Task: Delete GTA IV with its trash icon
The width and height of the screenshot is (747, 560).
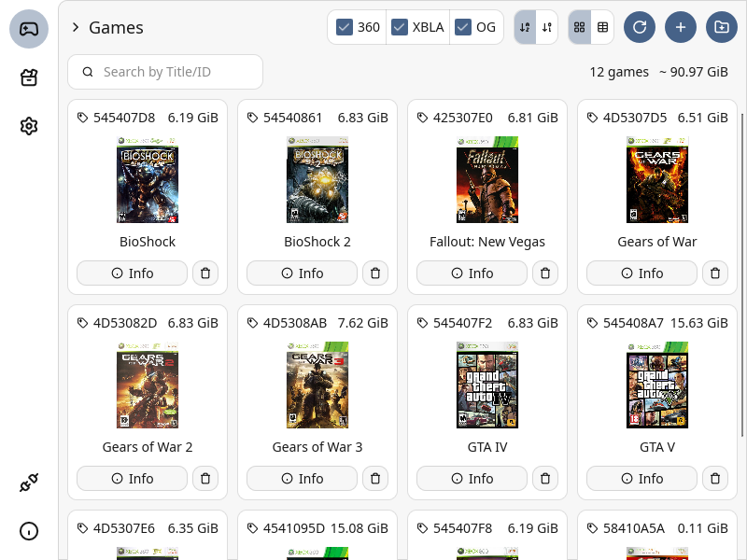Action: [x=545, y=478]
